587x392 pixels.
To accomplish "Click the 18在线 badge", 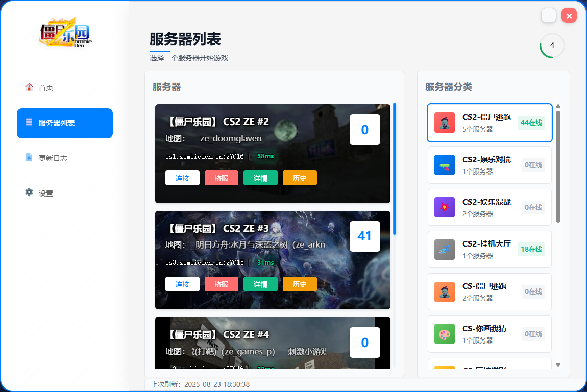I will pyautogui.click(x=531, y=250).
